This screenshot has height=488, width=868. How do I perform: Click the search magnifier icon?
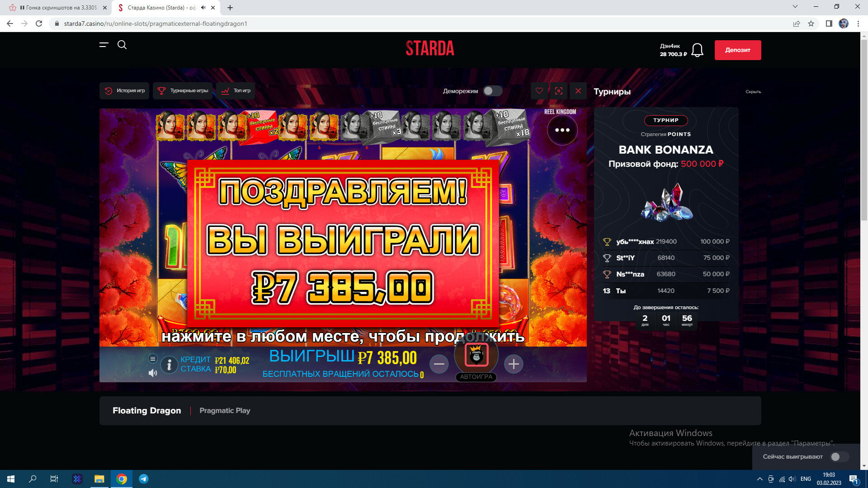pos(122,45)
